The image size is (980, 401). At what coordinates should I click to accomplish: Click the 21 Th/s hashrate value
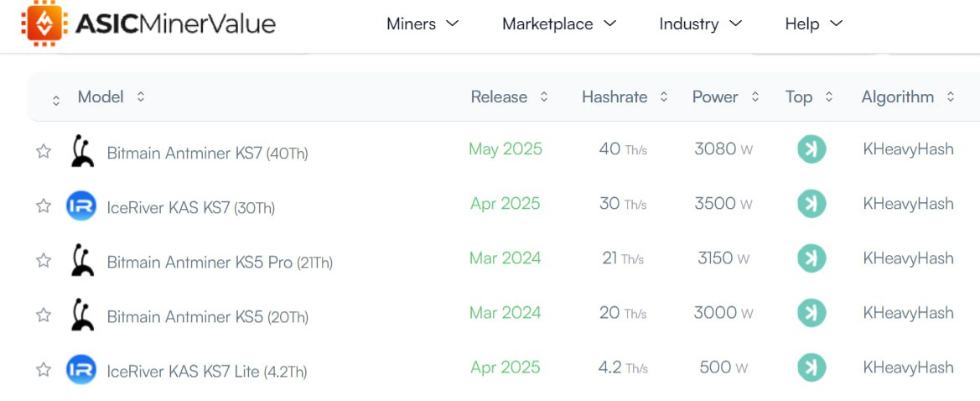623,258
